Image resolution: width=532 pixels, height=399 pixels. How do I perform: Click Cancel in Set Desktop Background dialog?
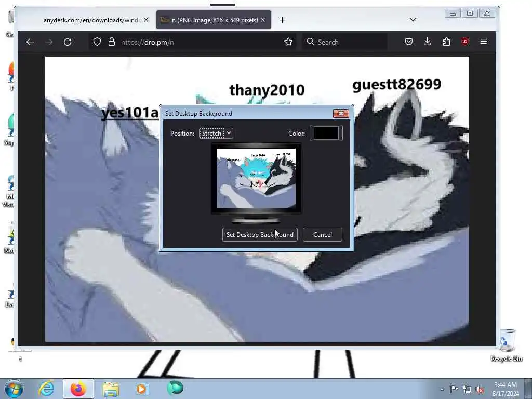coord(322,234)
